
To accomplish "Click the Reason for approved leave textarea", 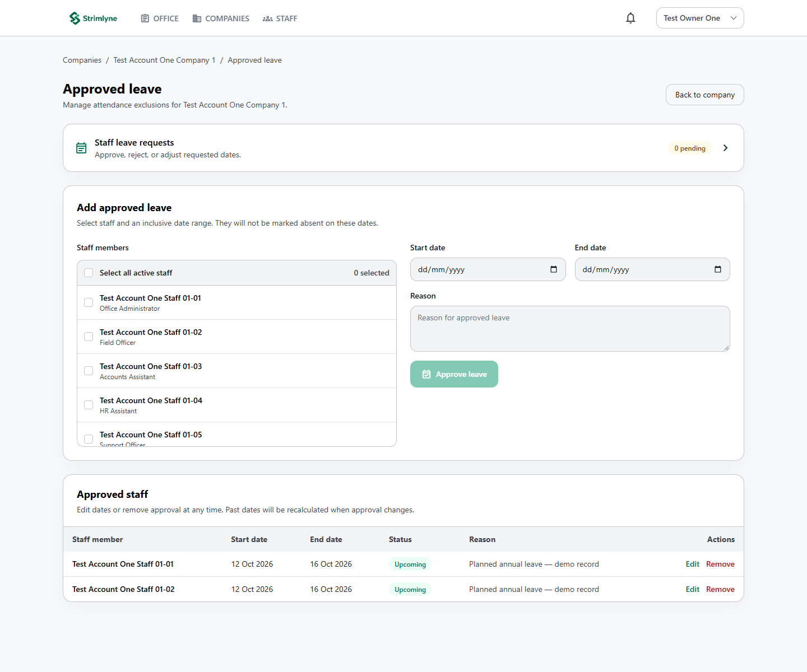I will pos(570,329).
